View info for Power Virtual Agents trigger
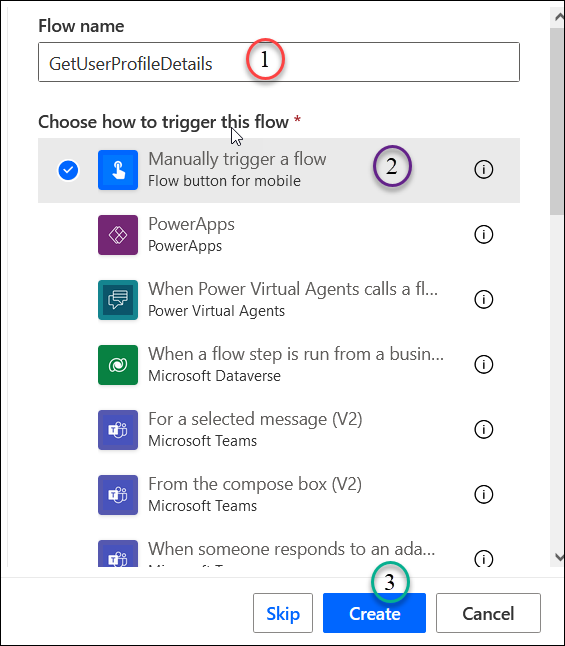 pos(483,299)
